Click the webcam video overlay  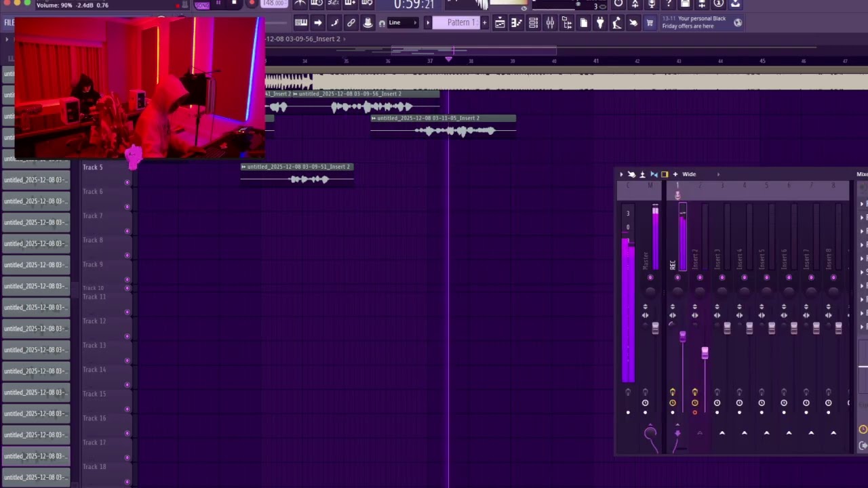139,88
